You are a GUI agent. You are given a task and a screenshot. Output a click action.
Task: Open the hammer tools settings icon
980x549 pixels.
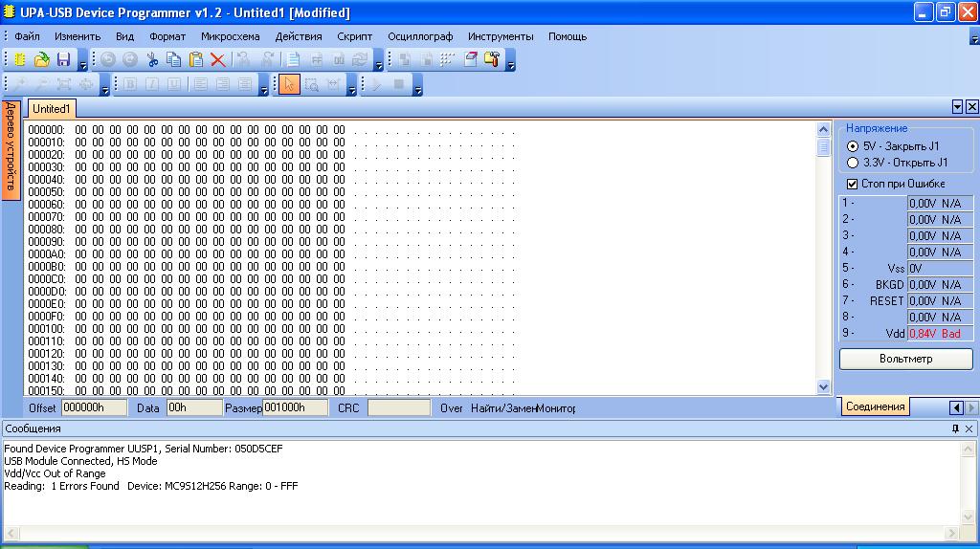(x=492, y=59)
